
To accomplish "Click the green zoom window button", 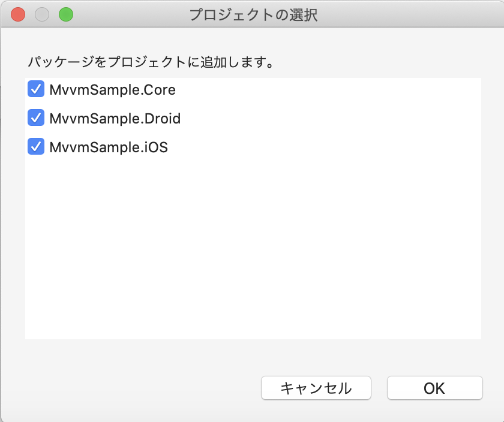I will click(x=65, y=15).
